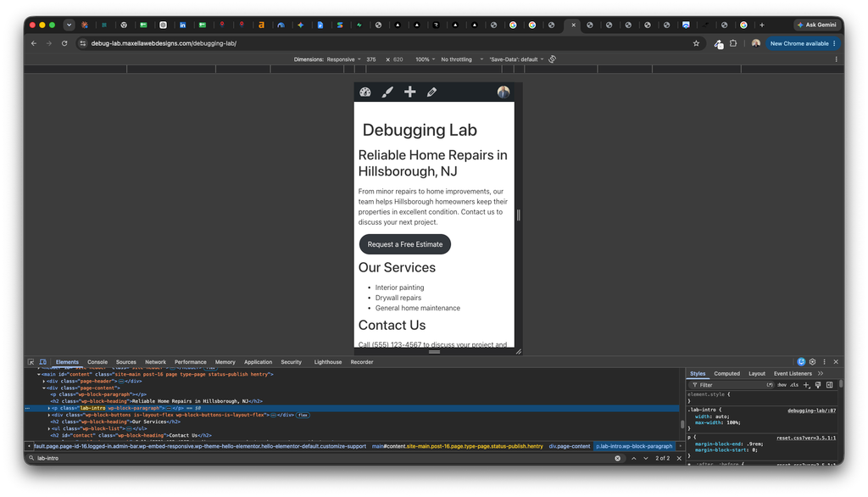Switch to the Console tab
The height and width of the screenshot is (497, 868).
97,362
